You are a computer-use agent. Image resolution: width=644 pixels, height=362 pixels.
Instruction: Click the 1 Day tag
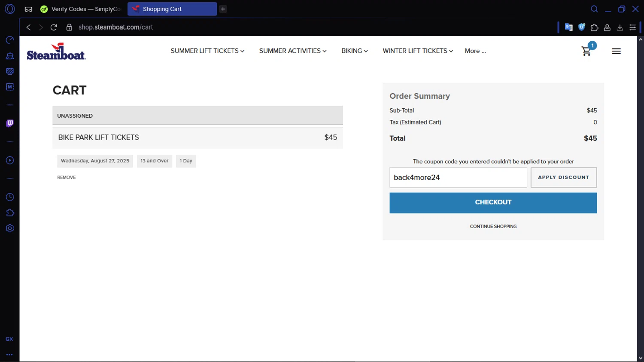pos(186,161)
